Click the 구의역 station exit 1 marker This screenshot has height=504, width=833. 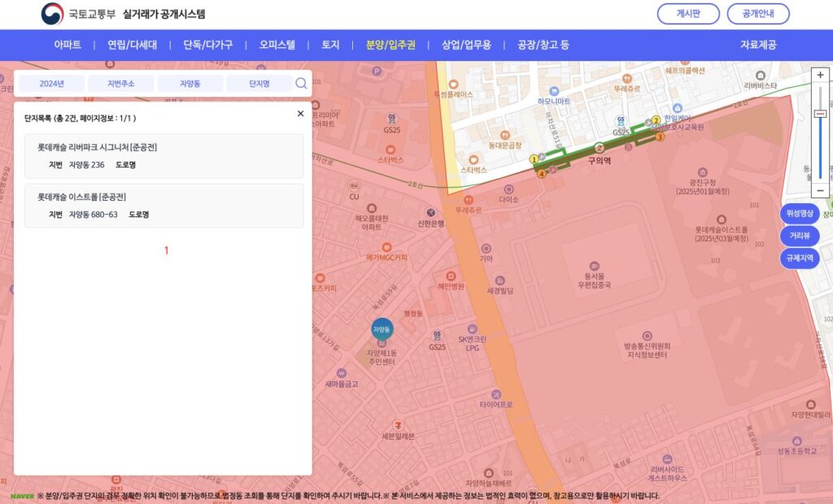[x=534, y=159]
